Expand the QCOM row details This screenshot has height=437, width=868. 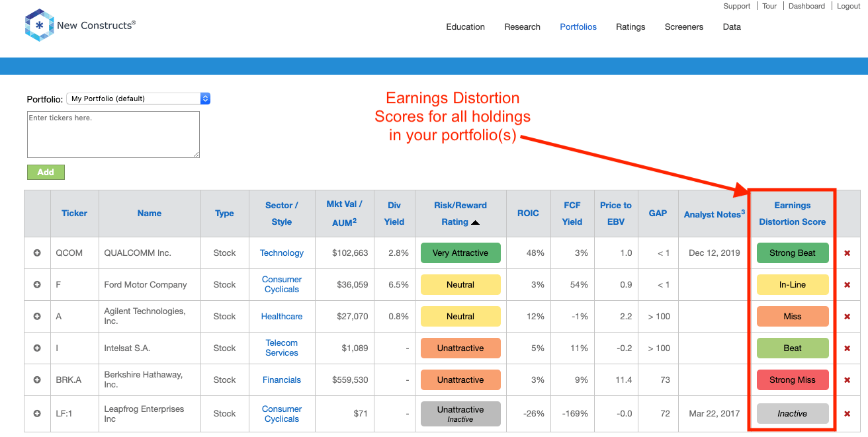pyautogui.click(x=37, y=253)
